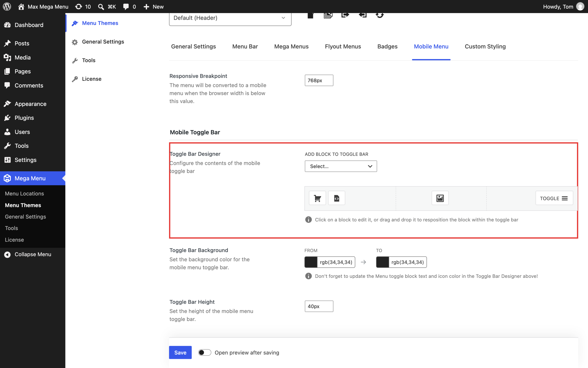588x368 pixels.
Task: Open Howdy, Tom user menu
Action: tap(563, 7)
